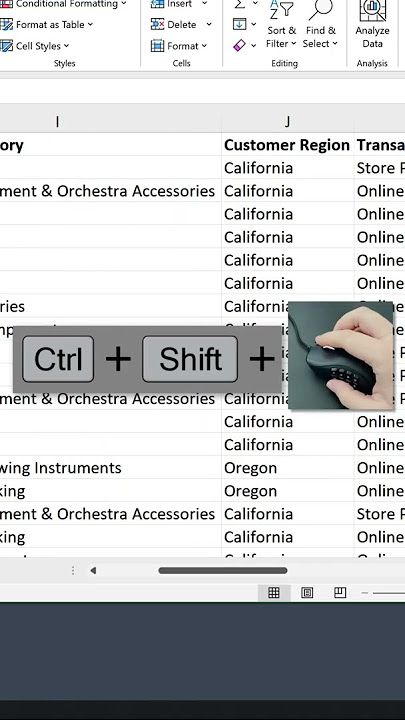This screenshot has width=405, height=720.
Task: Open the Cell Styles gallery
Action: pyautogui.click(x=35, y=46)
